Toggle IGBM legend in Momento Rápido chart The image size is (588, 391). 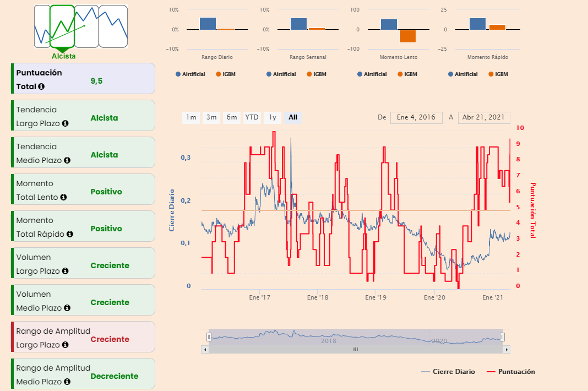point(498,74)
